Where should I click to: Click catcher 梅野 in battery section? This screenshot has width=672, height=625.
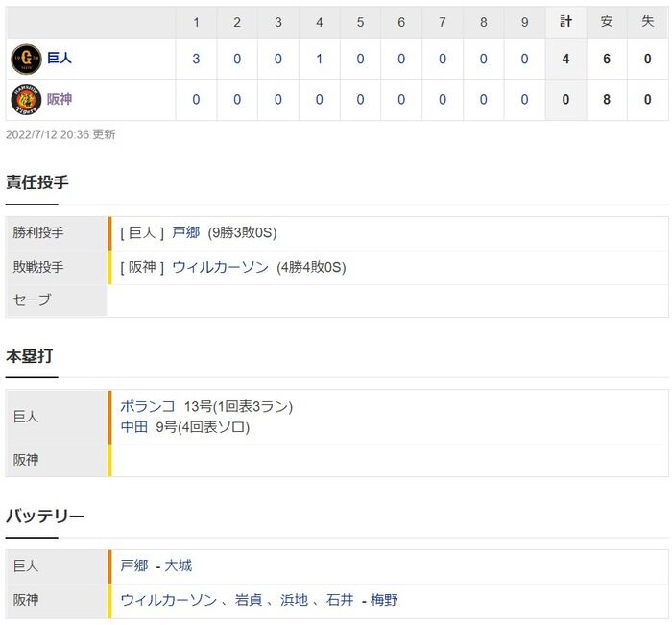click(384, 601)
